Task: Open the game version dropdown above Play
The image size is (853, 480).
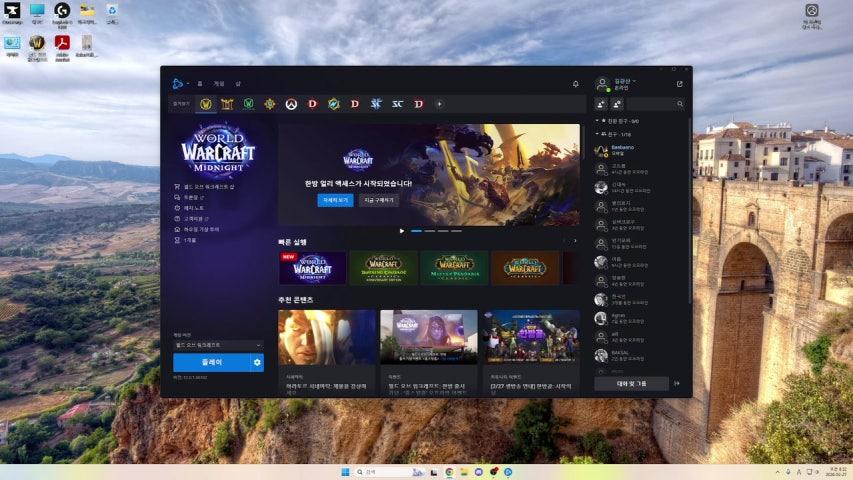Action: point(218,345)
